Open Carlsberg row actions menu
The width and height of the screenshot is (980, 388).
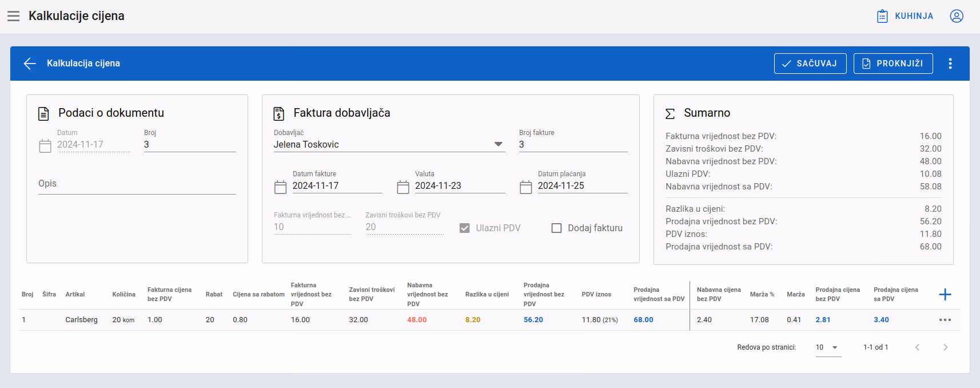pos(945,320)
